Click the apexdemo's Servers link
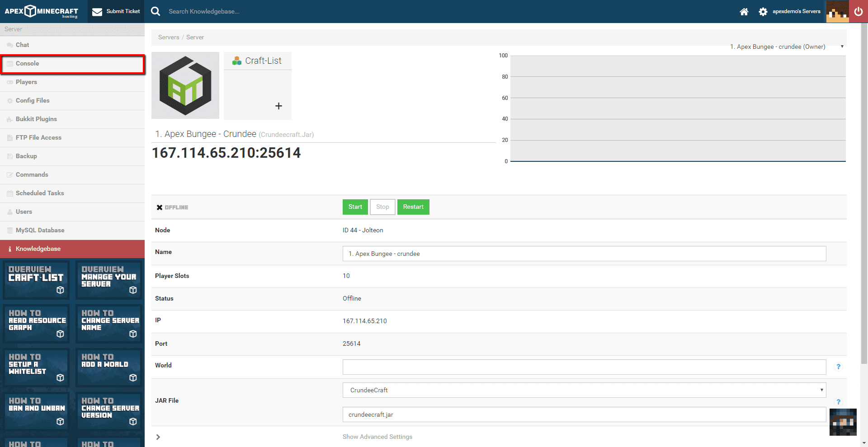The width and height of the screenshot is (868, 447). click(796, 11)
